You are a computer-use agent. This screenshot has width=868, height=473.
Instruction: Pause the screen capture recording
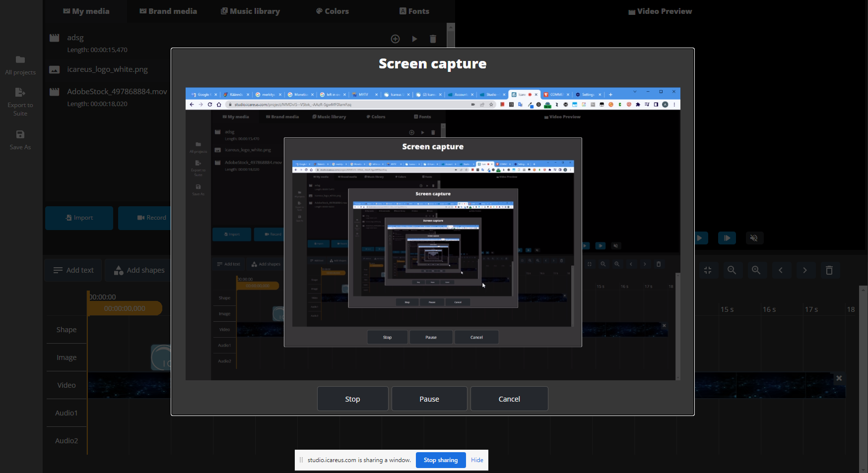429,399
